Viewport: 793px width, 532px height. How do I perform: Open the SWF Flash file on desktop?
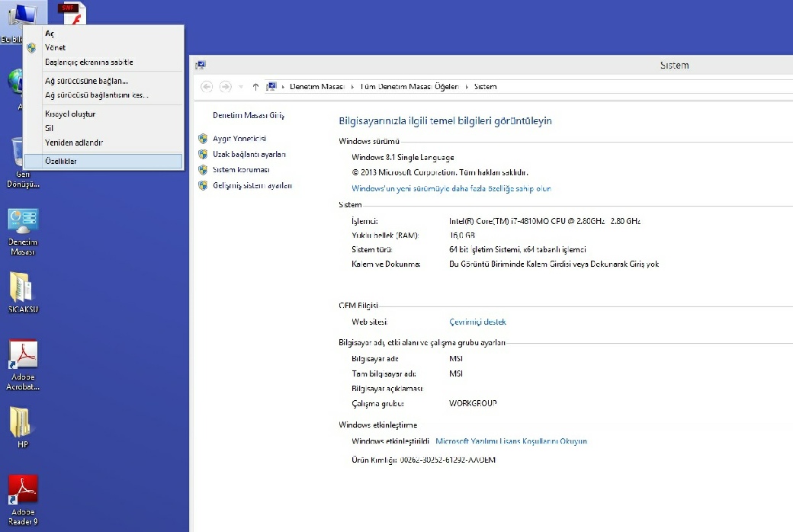coord(72,13)
